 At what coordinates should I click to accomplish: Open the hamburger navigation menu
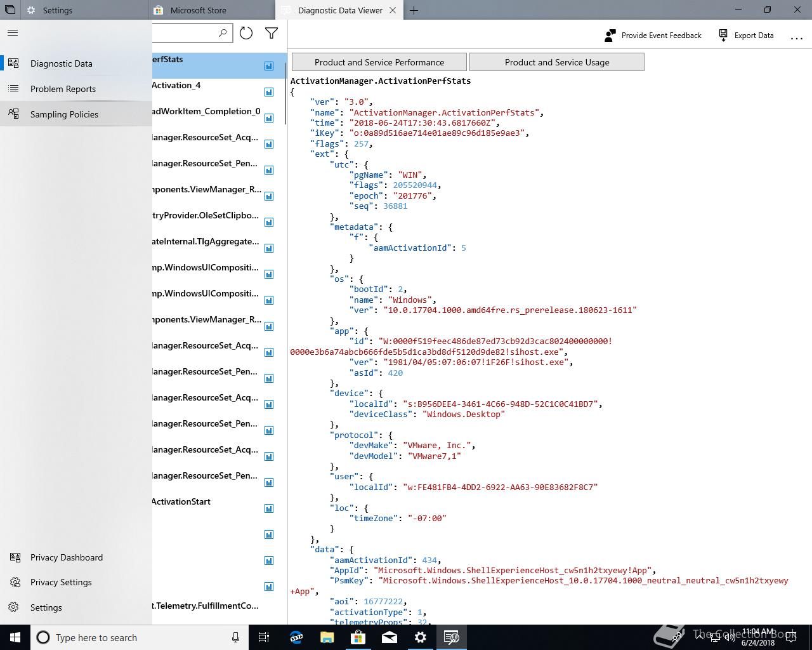point(13,33)
